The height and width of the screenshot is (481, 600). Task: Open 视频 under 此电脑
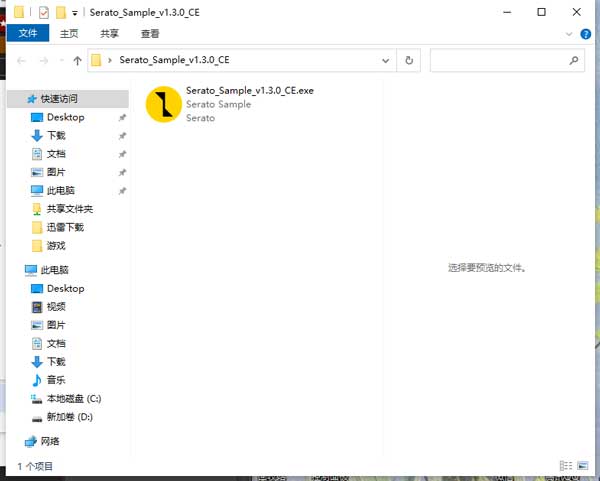pos(56,307)
